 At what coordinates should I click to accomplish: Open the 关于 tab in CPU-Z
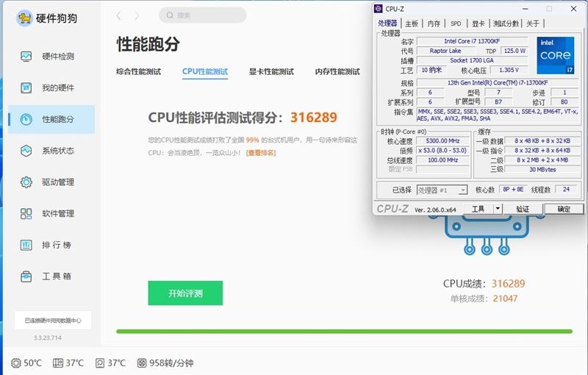[532, 24]
